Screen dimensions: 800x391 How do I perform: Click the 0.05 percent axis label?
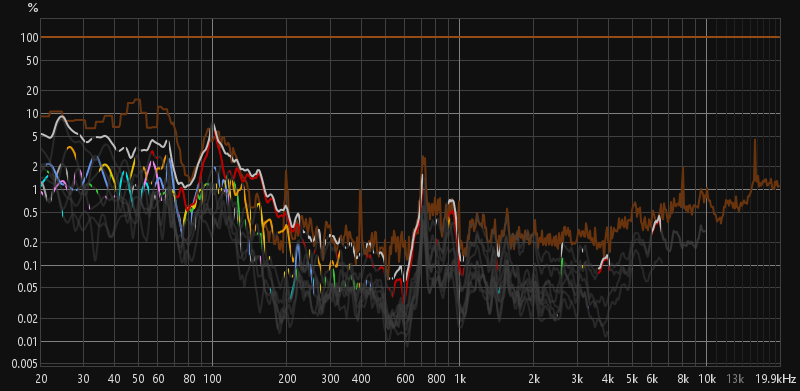coord(29,289)
